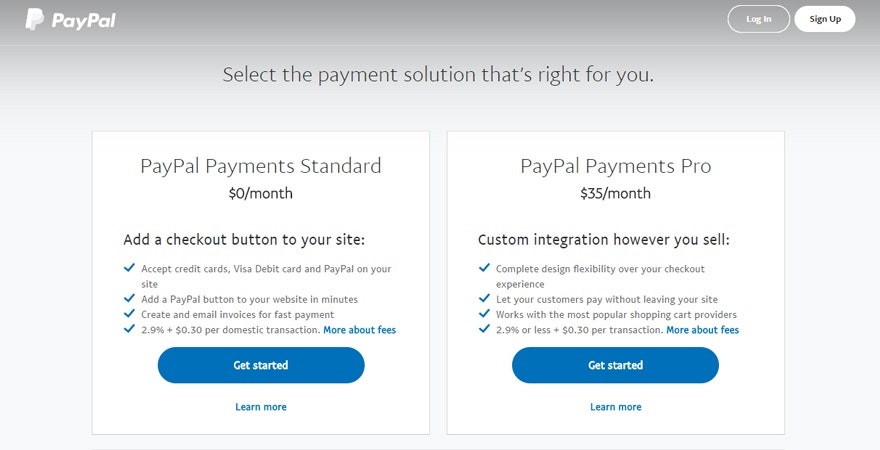
Task: Click the "PayPal Payments Standard" heading
Action: coord(261,166)
